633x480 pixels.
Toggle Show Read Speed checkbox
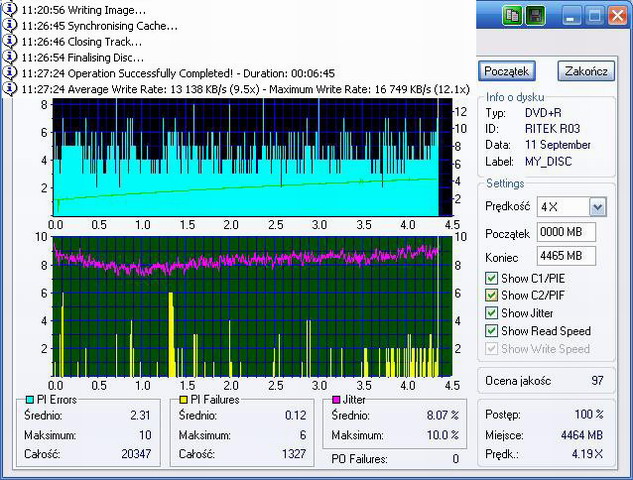coord(491,331)
